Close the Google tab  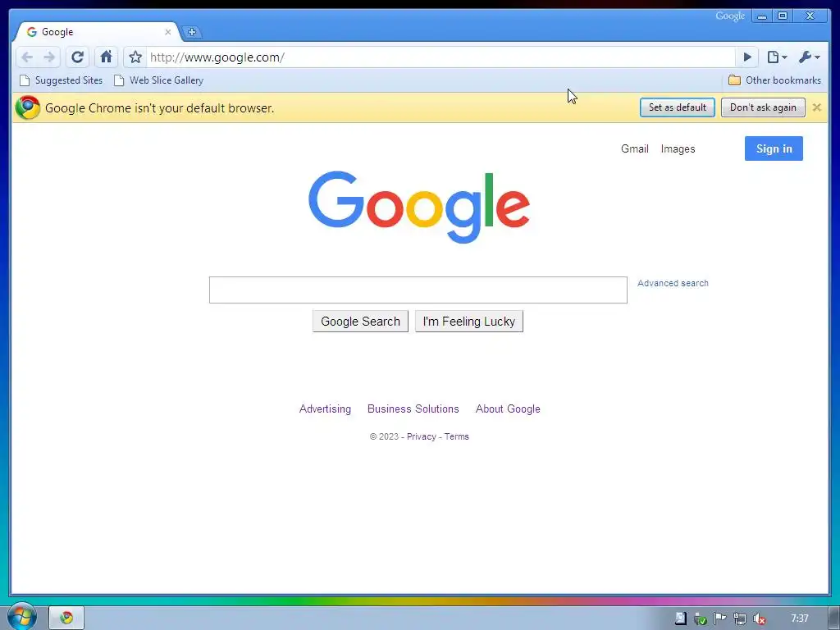[x=167, y=32]
